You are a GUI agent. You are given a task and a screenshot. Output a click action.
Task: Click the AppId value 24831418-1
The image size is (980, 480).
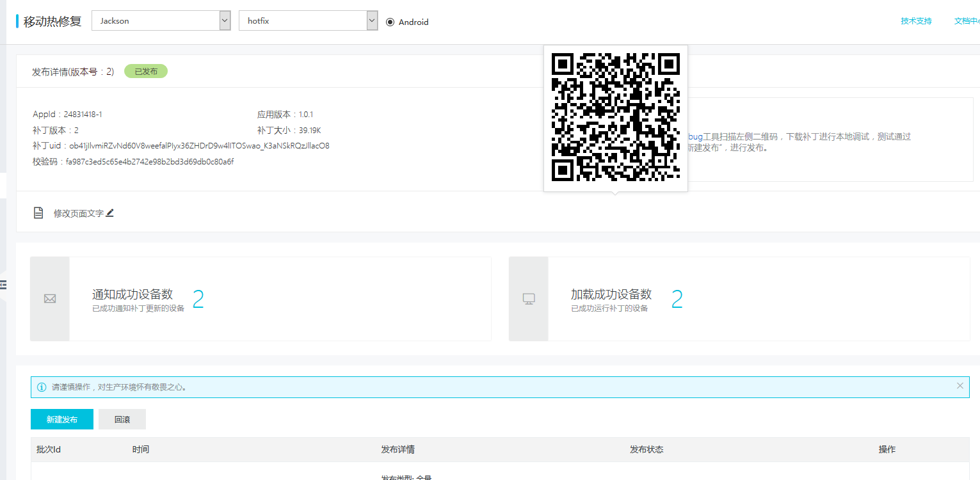point(83,115)
